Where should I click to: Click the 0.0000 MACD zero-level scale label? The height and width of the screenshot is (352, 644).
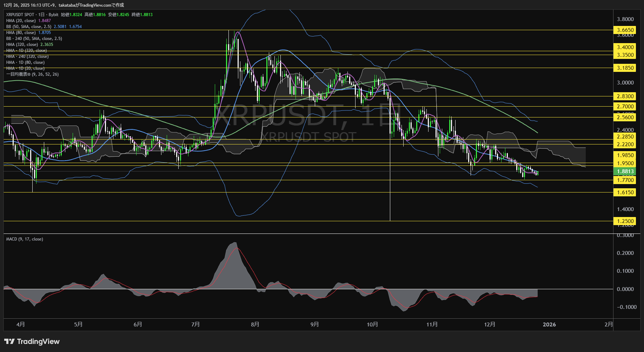pos(625,289)
